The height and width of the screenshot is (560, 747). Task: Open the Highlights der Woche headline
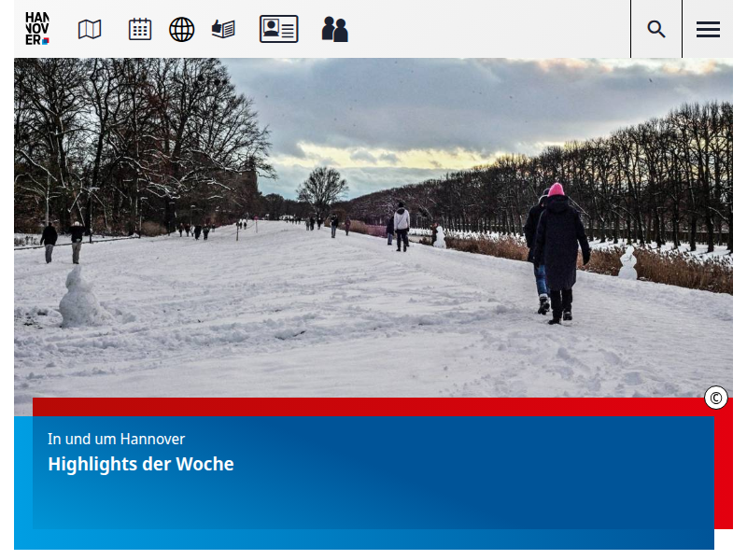coord(141,464)
